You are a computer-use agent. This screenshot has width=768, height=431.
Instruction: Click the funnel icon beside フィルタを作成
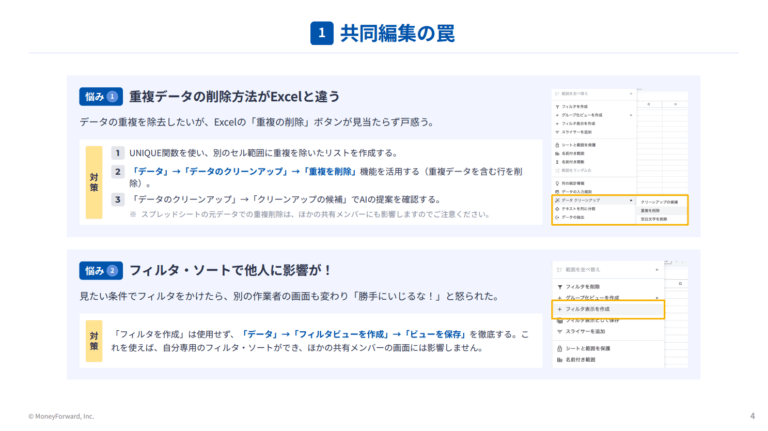[x=557, y=106]
